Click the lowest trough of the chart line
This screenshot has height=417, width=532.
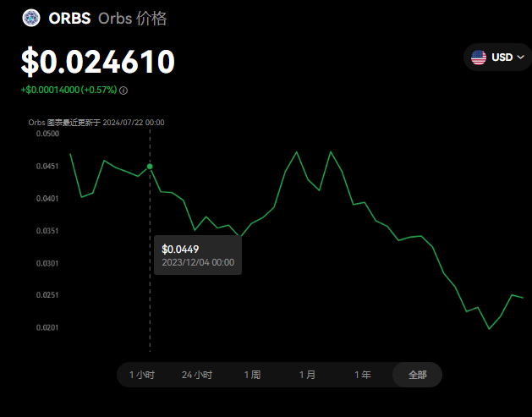(490, 329)
